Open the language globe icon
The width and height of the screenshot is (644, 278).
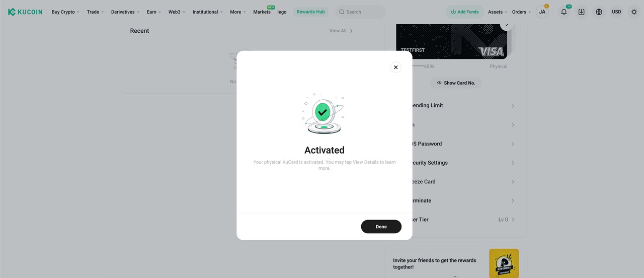(599, 12)
